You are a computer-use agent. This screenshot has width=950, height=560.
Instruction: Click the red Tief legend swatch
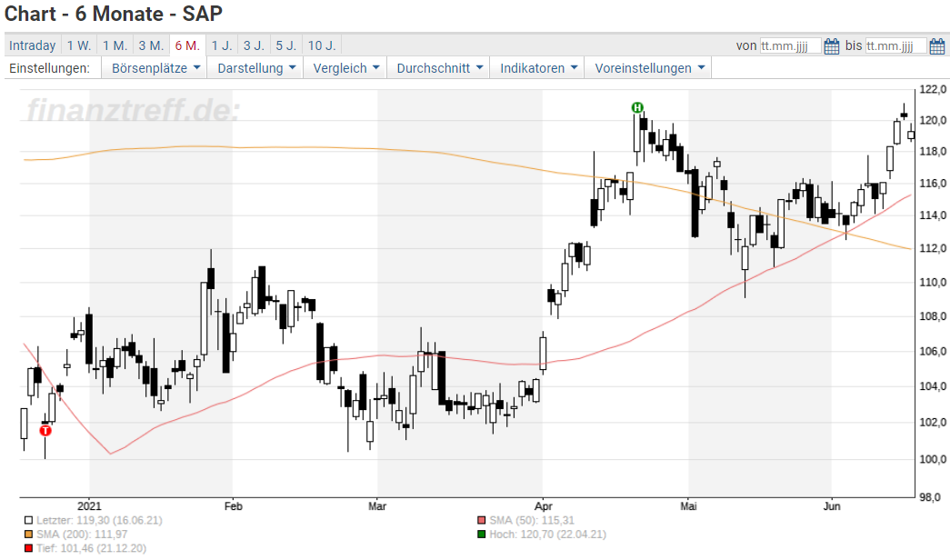pyautogui.click(x=28, y=548)
